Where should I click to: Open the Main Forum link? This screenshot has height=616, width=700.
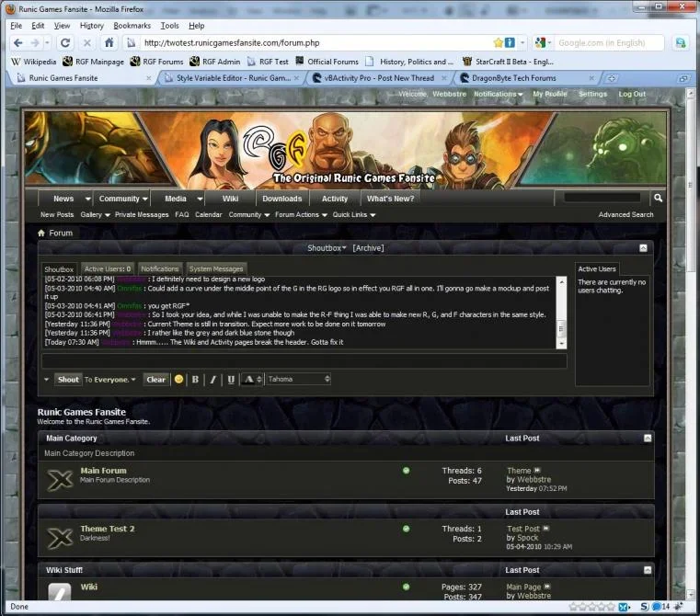(104, 470)
